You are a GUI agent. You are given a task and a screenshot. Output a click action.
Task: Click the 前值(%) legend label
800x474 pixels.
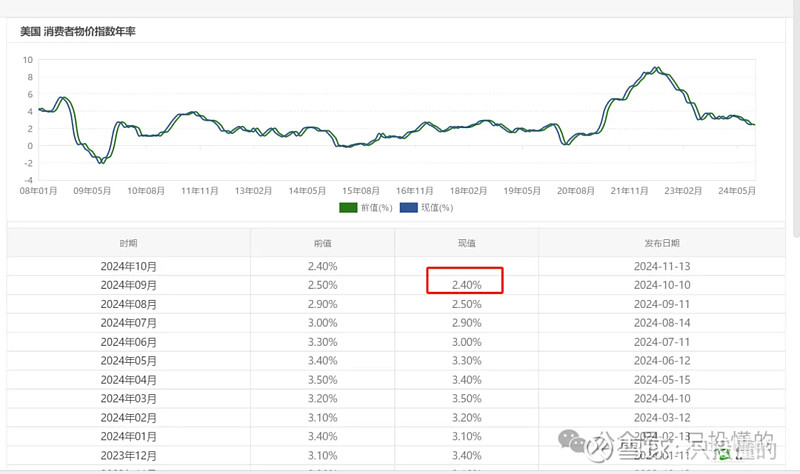click(x=377, y=208)
